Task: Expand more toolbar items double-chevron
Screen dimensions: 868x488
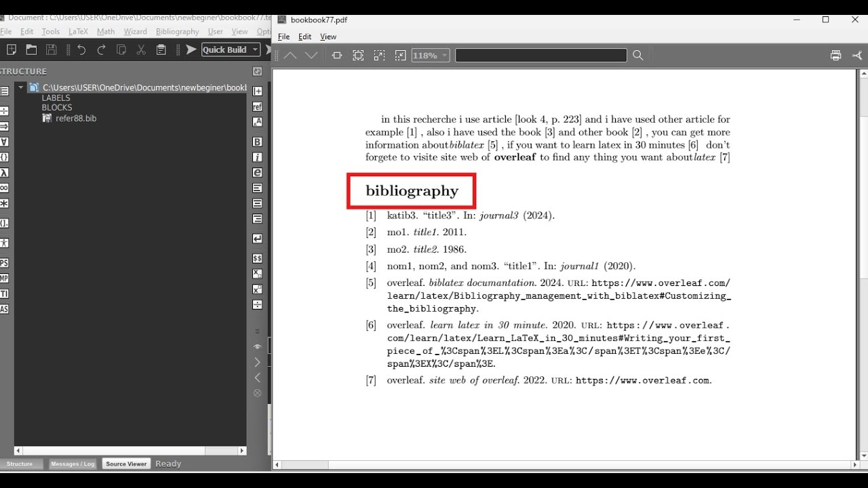Action: point(258,331)
